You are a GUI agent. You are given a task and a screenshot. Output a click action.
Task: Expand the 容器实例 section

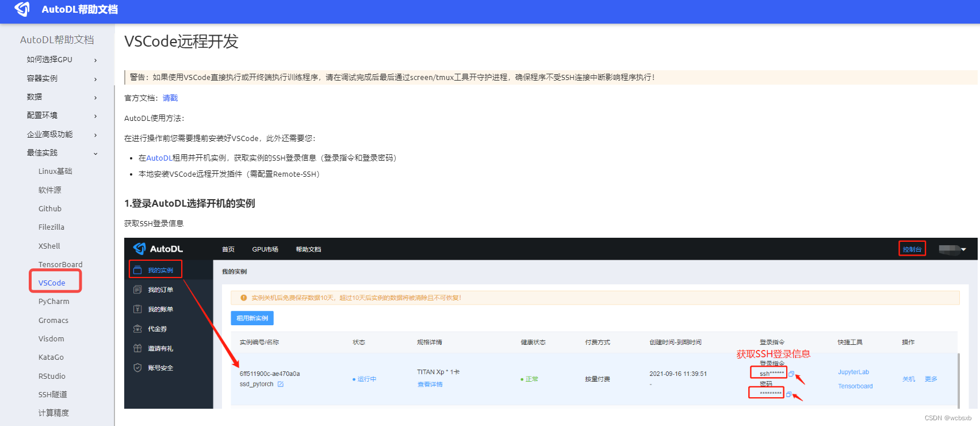[x=62, y=78]
